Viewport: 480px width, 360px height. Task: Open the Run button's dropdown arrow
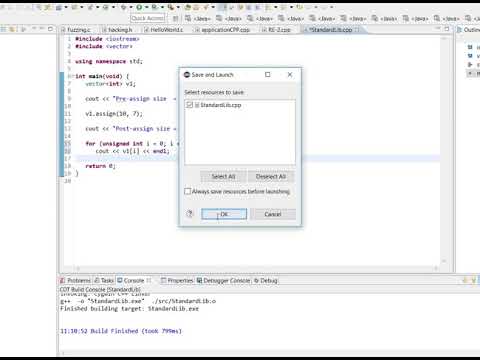coord(146,7)
